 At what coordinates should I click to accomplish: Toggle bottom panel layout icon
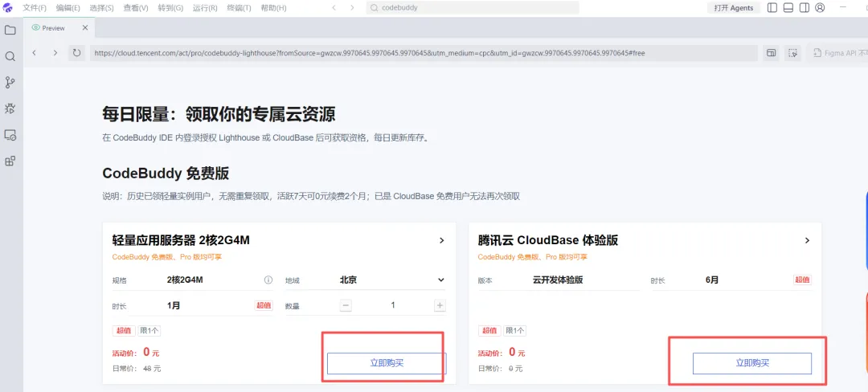point(789,8)
